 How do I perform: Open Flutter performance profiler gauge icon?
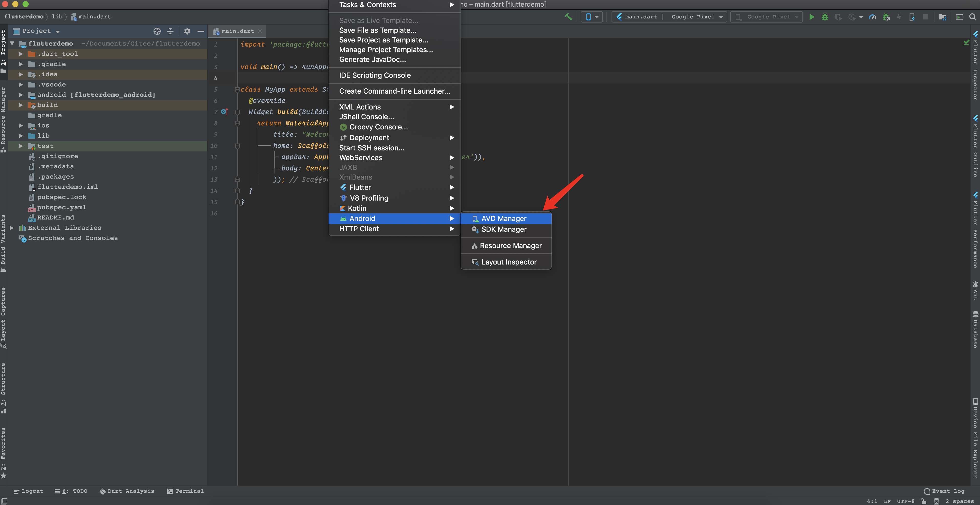pyautogui.click(x=872, y=17)
